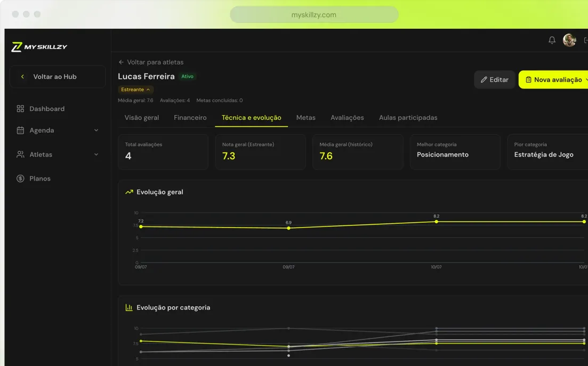Click the back arrow beside Voltar para atletas
The height and width of the screenshot is (366, 588).
pyautogui.click(x=121, y=62)
